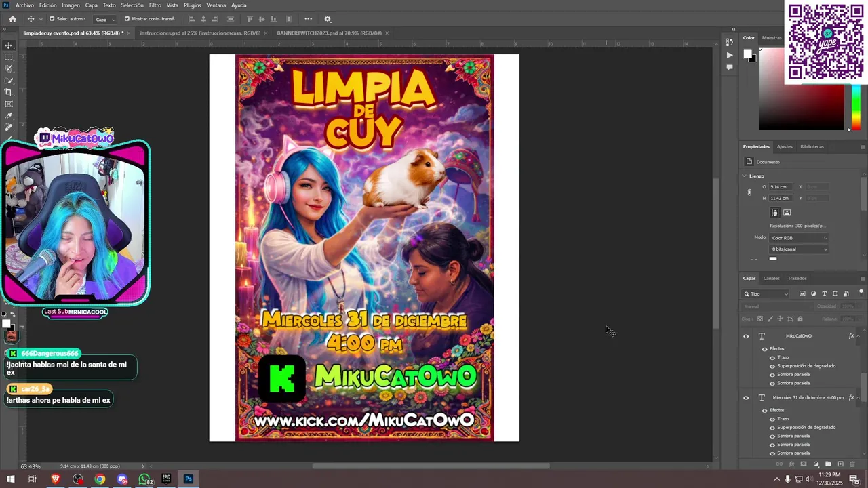Collapse effects of MikuCatOwO layer
This screenshot has height=488, width=868.
pyautogui.click(x=859, y=336)
